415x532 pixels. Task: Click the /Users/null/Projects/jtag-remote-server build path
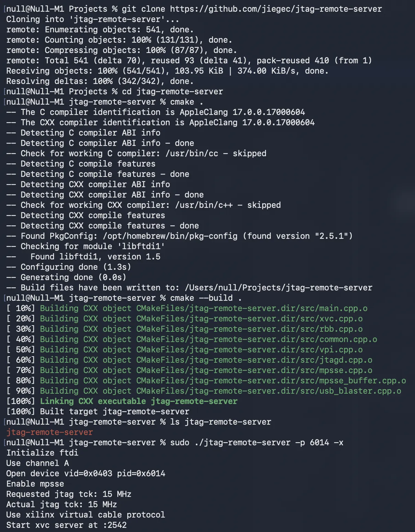click(278, 288)
